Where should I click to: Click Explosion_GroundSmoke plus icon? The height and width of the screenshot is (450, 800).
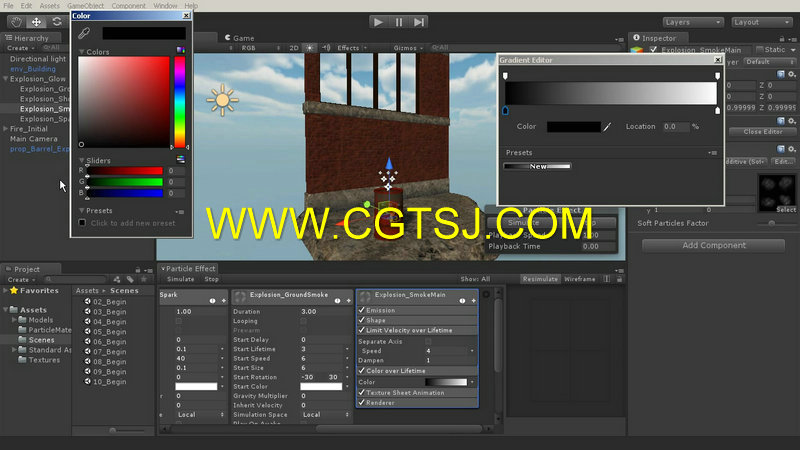pyautogui.click(x=348, y=301)
